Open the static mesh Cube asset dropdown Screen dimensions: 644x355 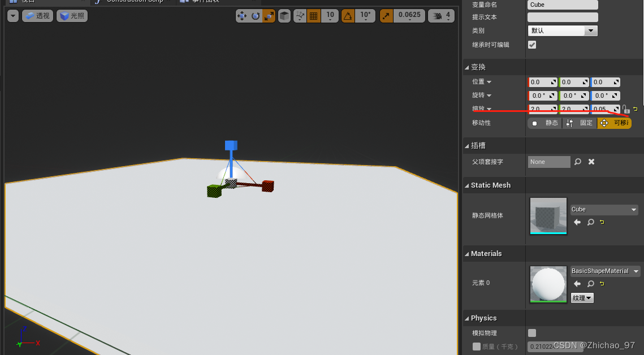[604, 210]
